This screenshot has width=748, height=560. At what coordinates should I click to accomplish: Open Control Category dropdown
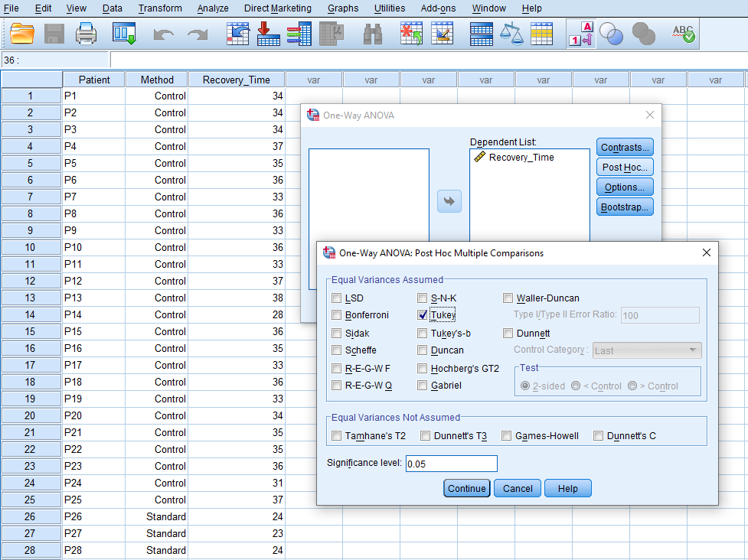tap(647, 350)
